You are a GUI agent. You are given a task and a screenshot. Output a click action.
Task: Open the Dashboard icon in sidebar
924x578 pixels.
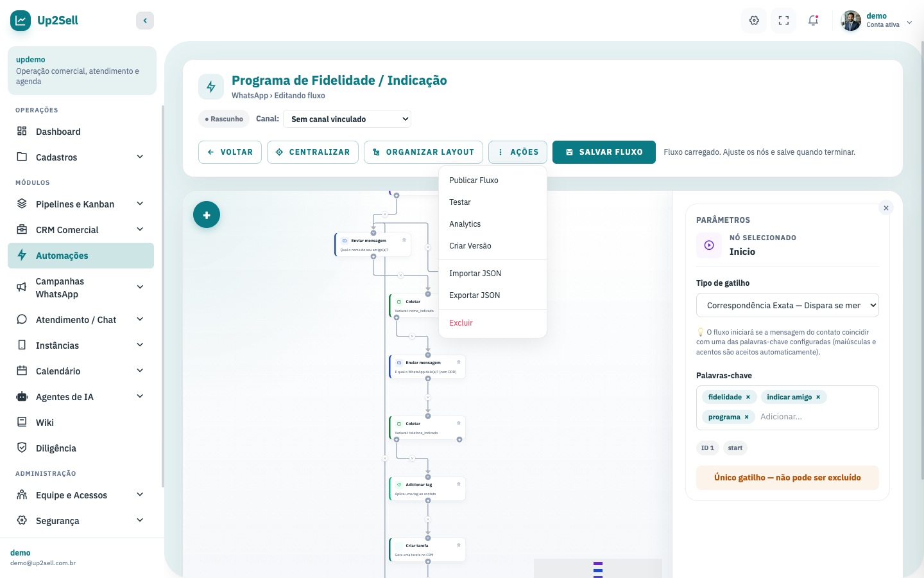tap(22, 131)
